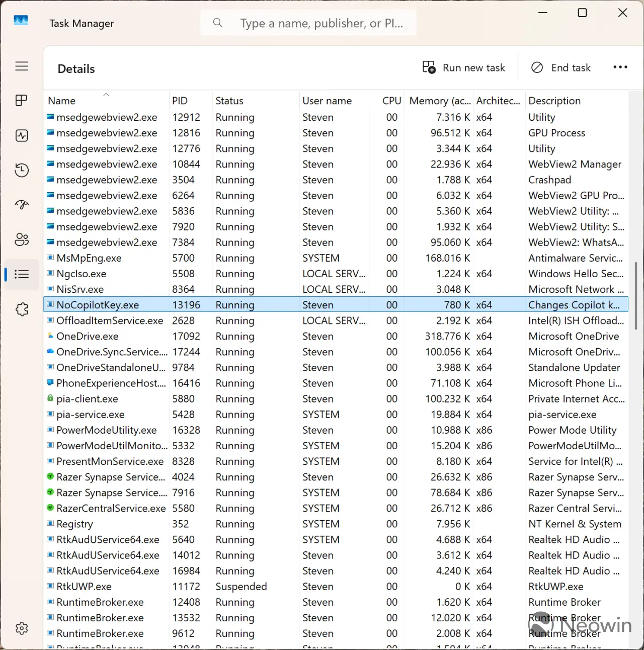Image resolution: width=644 pixels, height=650 pixels.
Task: Click the icon beside OneDrive.exe
Action: [50, 336]
